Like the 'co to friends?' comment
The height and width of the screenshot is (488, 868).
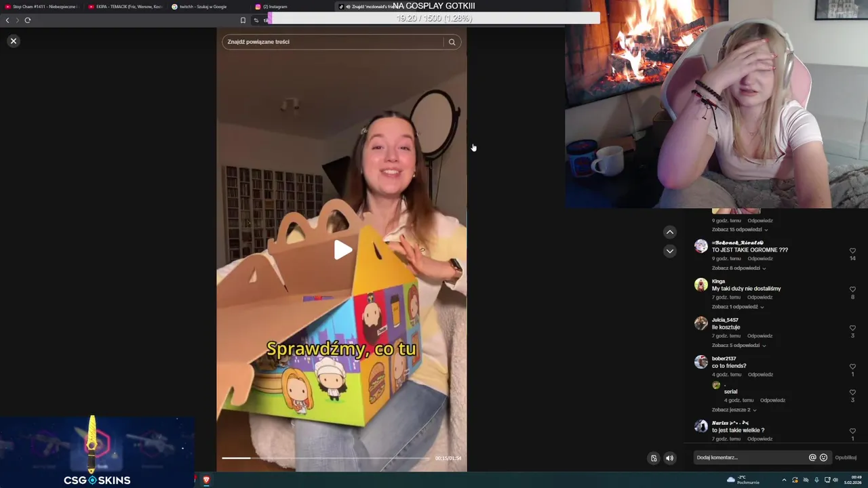pyautogui.click(x=852, y=367)
